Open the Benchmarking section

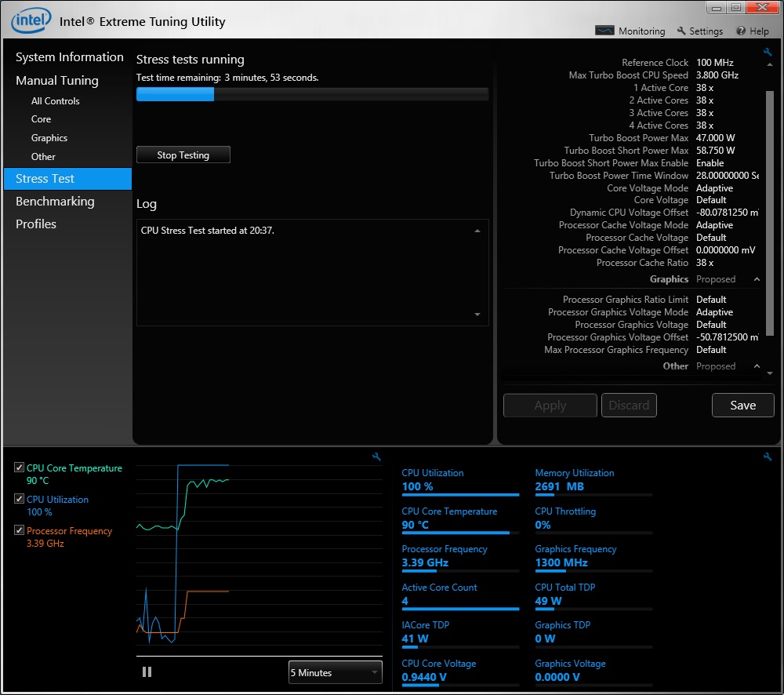[55, 201]
